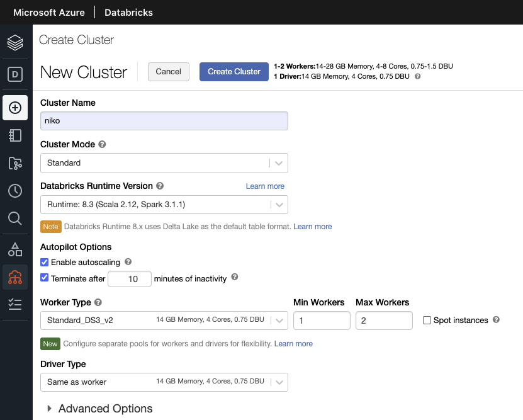Screen dimensions: 523x420
Task: Click the Microsoft Azure header text
Action: point(49,13)
